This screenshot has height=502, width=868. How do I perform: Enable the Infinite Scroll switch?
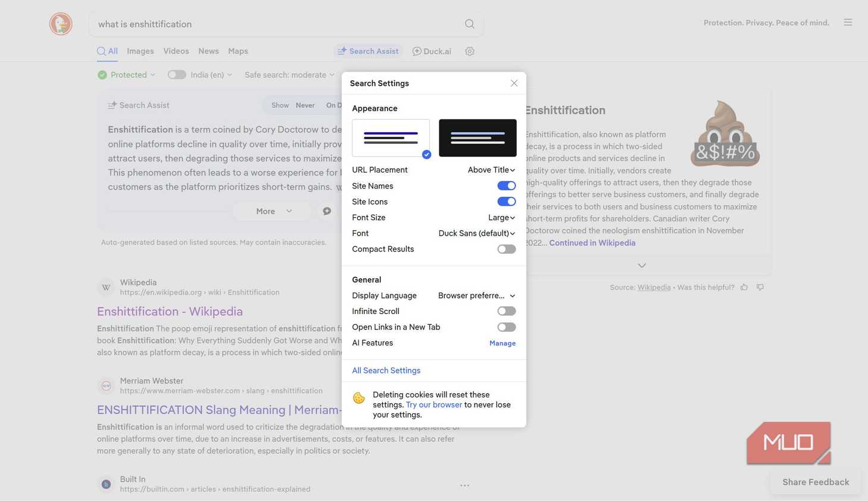click(507, 311)
